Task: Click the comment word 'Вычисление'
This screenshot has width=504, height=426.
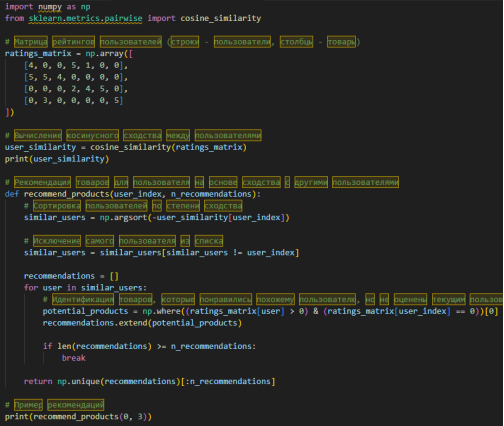Action: click(x=38, y=135)
